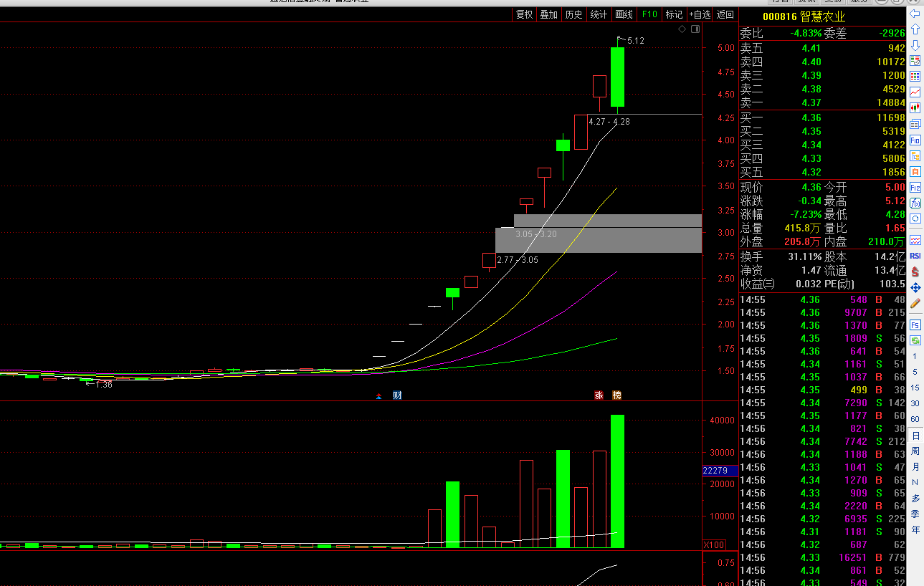This screenshot has width=924, height=586.
Task: Click the F10 company info sidebar icon
Action: click(915, 140)
